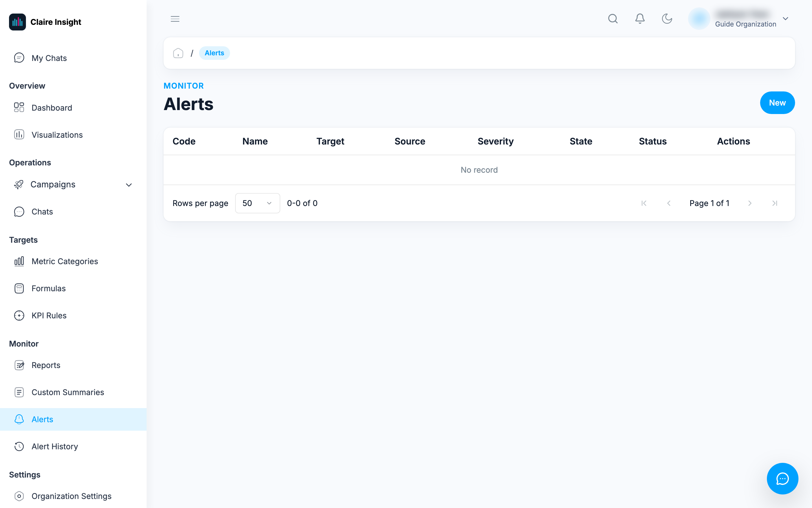Viewport: 812px width, 508px height.
Task: Click the Alerts bell icon in sidebar
Action: pos(19,419)
